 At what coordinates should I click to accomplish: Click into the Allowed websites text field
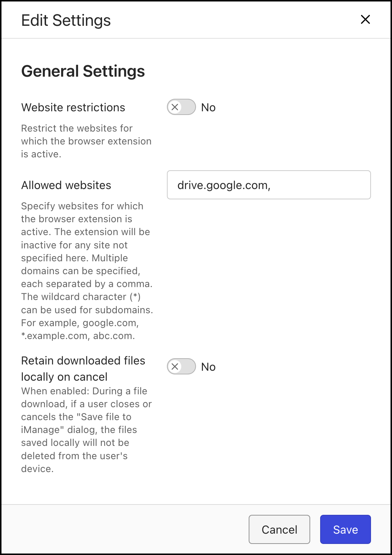pos(269,185)
